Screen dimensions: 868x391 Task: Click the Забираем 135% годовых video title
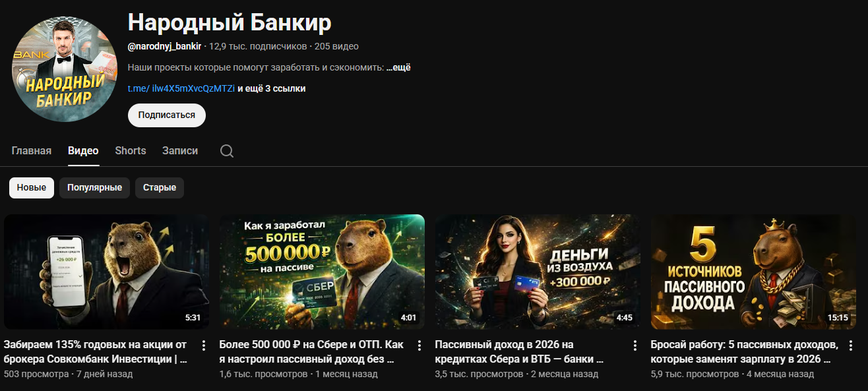tap(96, 352)
